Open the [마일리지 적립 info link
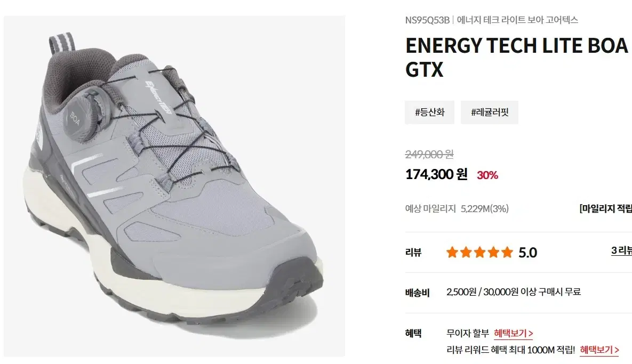The image size is (632, 364). [605, 208]
